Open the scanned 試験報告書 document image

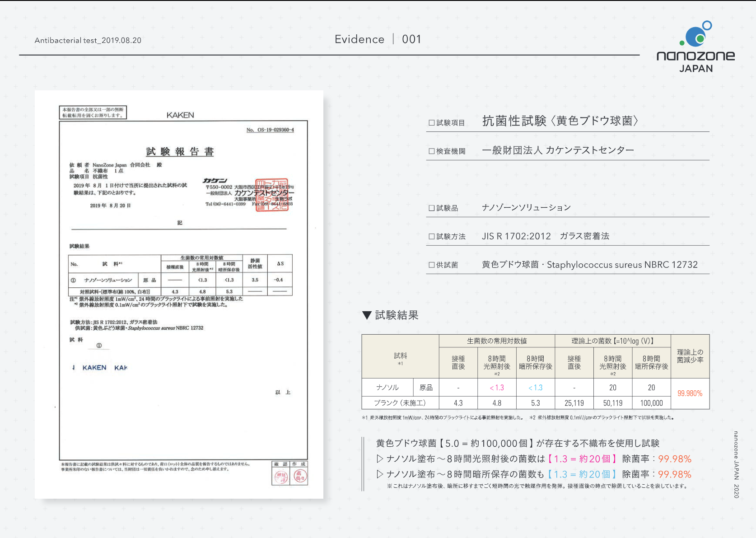[179, 295]
